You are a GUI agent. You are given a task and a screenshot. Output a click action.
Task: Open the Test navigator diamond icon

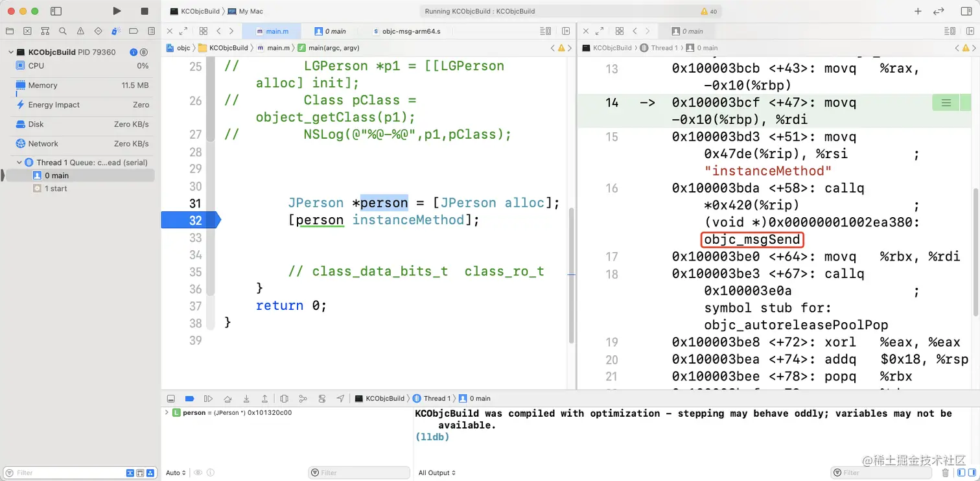[98, 30]
